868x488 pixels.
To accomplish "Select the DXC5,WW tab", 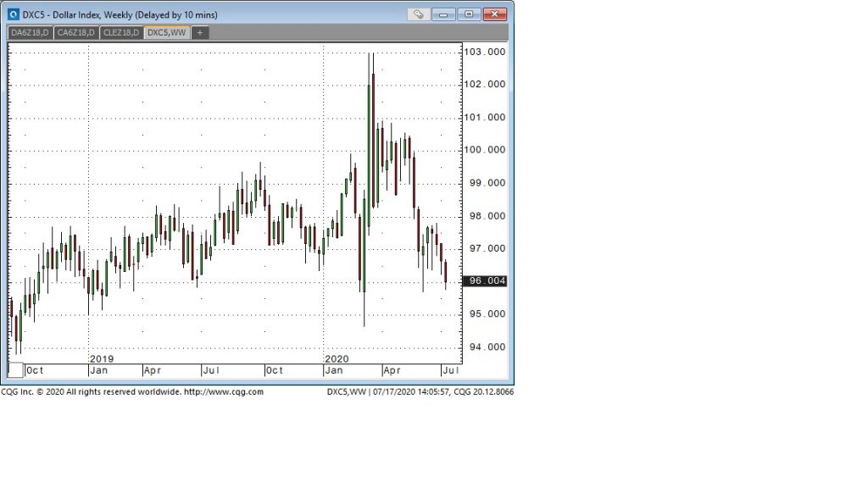I will (167, 33).
